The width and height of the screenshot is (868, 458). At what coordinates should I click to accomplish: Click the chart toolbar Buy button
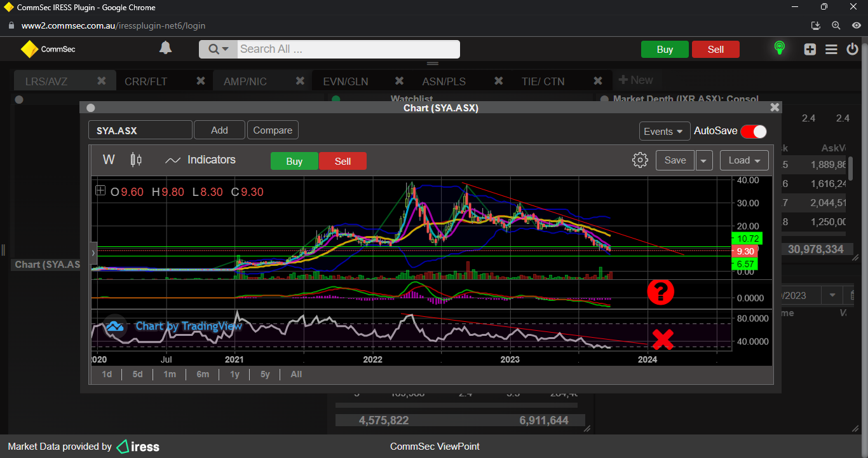[x=294, y=161]
